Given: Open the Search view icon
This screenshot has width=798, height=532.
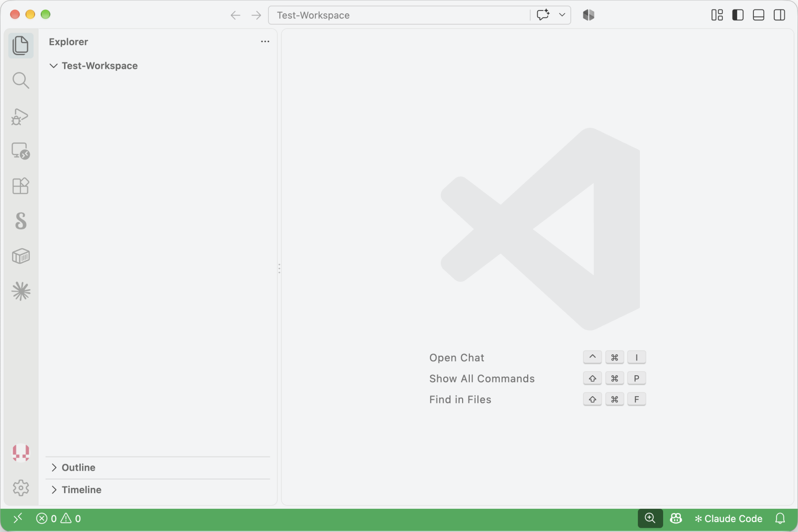Looking at the screenshot, I should click(x=21, y=81).
